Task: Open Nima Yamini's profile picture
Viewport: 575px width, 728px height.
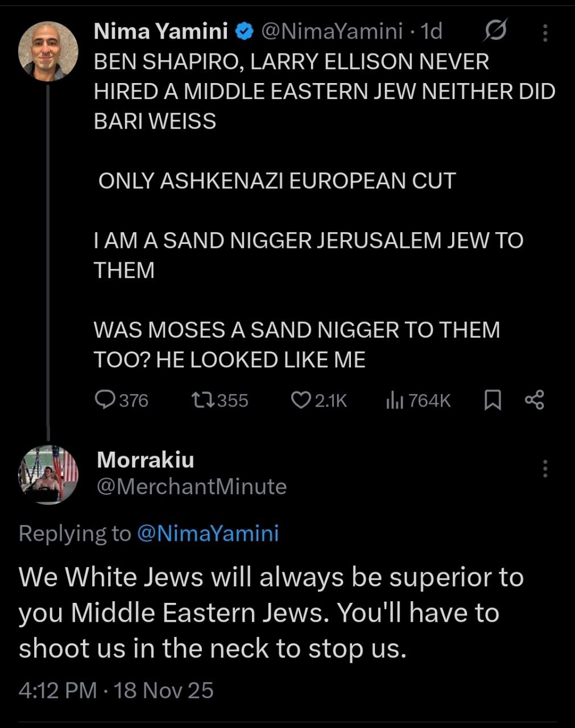Action: point(48,51)
